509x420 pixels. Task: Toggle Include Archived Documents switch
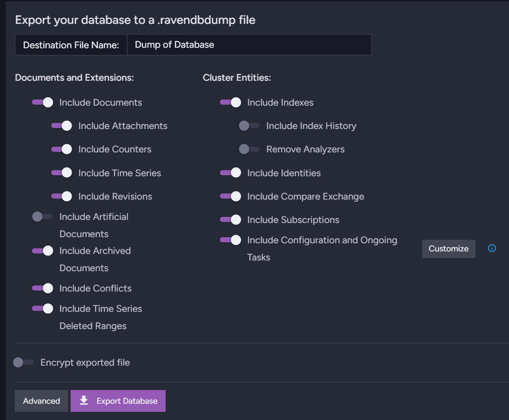[x=43, y=250]
